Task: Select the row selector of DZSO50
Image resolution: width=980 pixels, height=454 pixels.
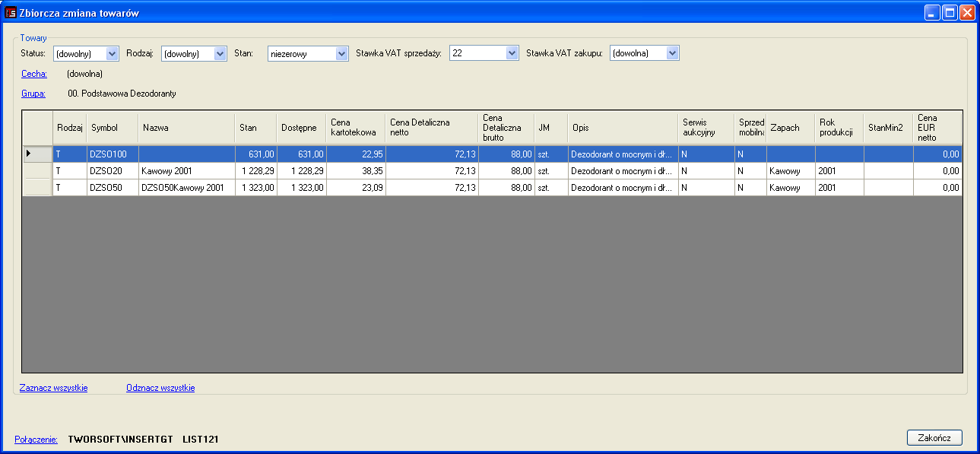Action: click(x=37, y=187)
